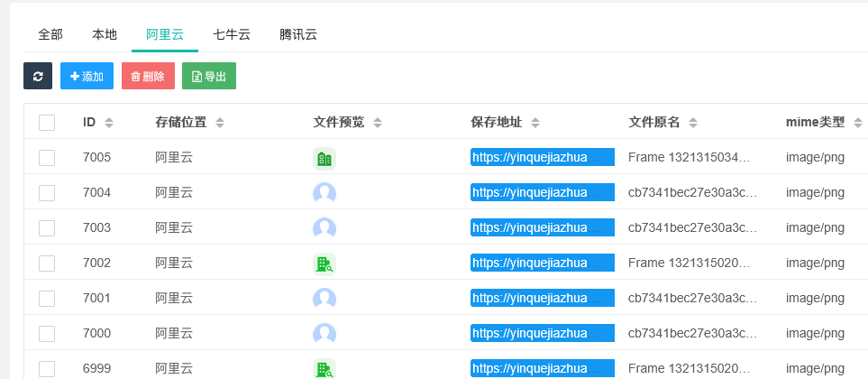This screenshot has height=379, width=868.
Task: Sort by 存储位置 column arrows
Action: tap(220, 123)
